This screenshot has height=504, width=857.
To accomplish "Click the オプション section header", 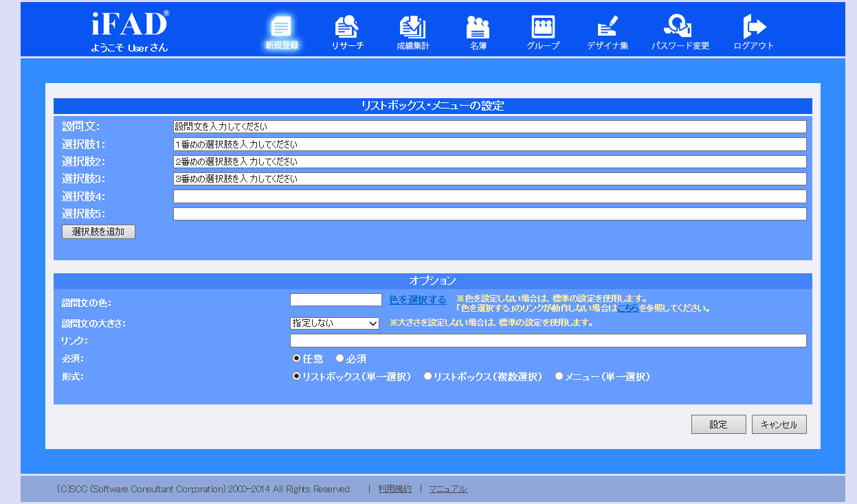I will 433,281.
